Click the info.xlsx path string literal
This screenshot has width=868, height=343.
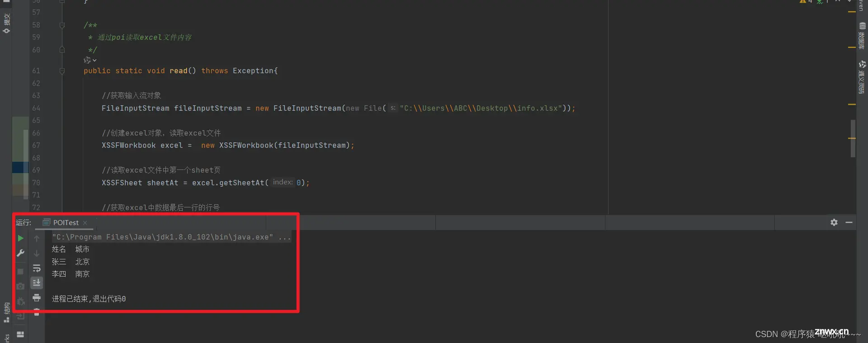481,108
